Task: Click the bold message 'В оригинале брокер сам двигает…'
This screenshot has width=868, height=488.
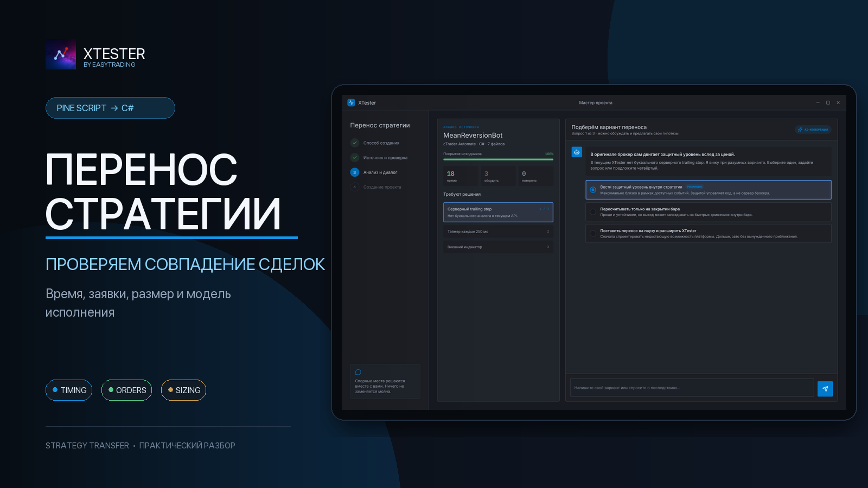Action: coord(662,155)
